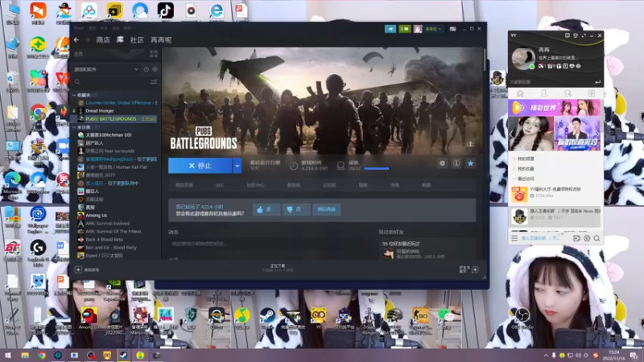Click Steam announcements icon in title bar
The height and width of the screenshot is (362, 644).
click(390, 29)
